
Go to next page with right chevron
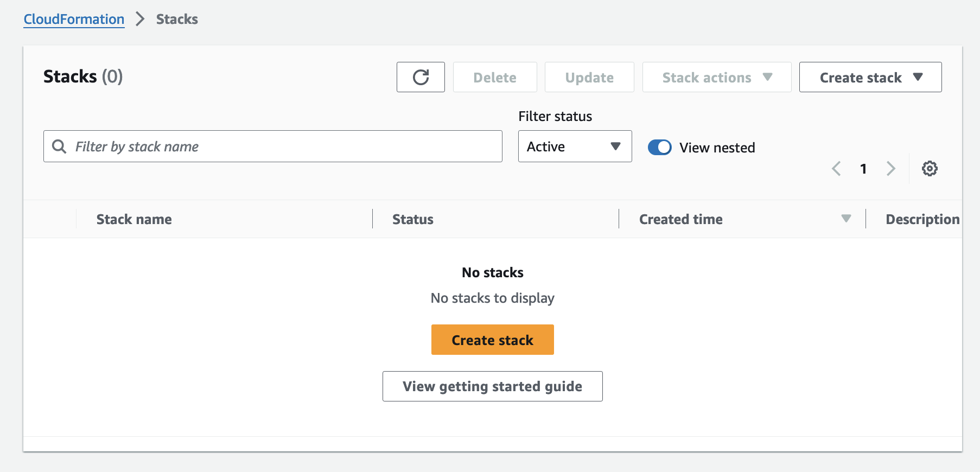pyautogui.click(x=890, y=169)
